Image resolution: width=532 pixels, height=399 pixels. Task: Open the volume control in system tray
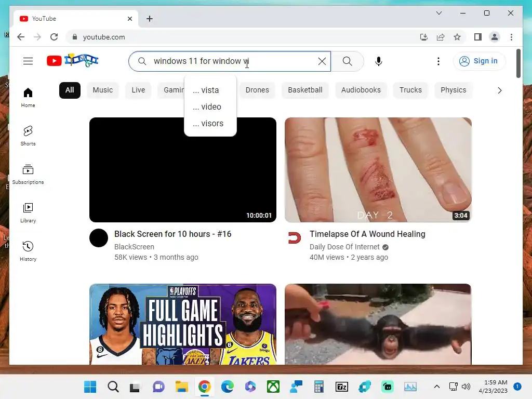(x=466, y=387)
